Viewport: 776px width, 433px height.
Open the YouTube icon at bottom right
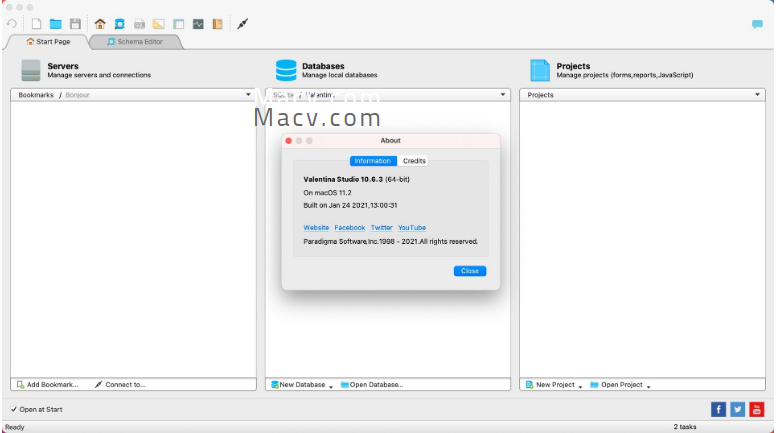tap(757, 409)
